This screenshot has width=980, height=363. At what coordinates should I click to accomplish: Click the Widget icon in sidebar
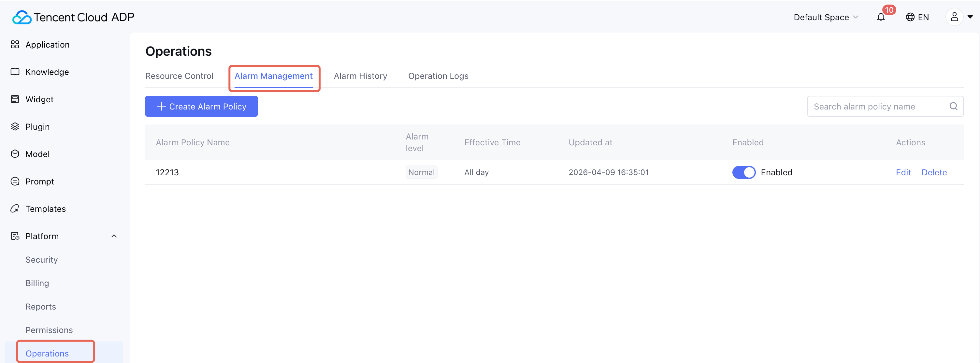[x=15, y=99]
